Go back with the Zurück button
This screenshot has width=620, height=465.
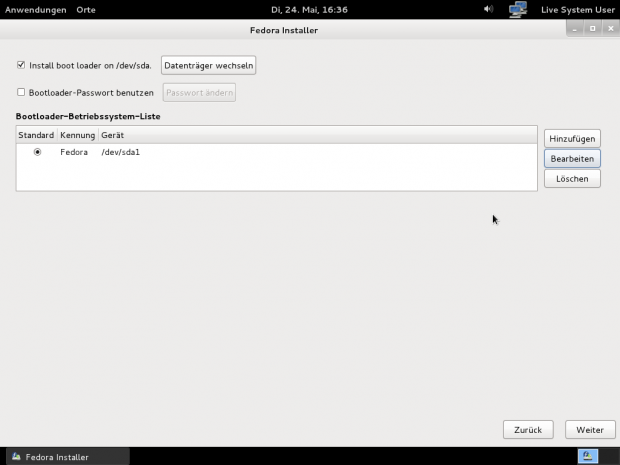528,429
